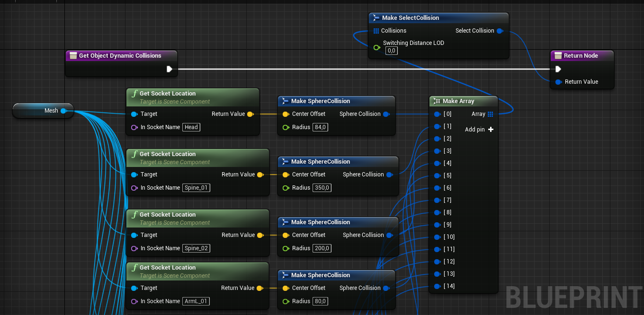Click the Target pin of the Head socket node
This screenshot has width=644, height=315.
click(x=134, y=114)
